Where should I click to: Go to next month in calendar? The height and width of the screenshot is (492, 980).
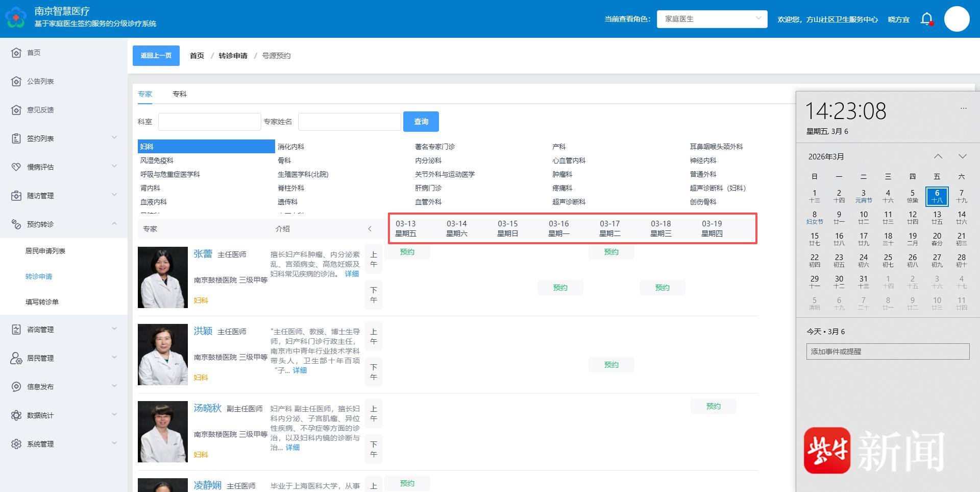(962, 156)
